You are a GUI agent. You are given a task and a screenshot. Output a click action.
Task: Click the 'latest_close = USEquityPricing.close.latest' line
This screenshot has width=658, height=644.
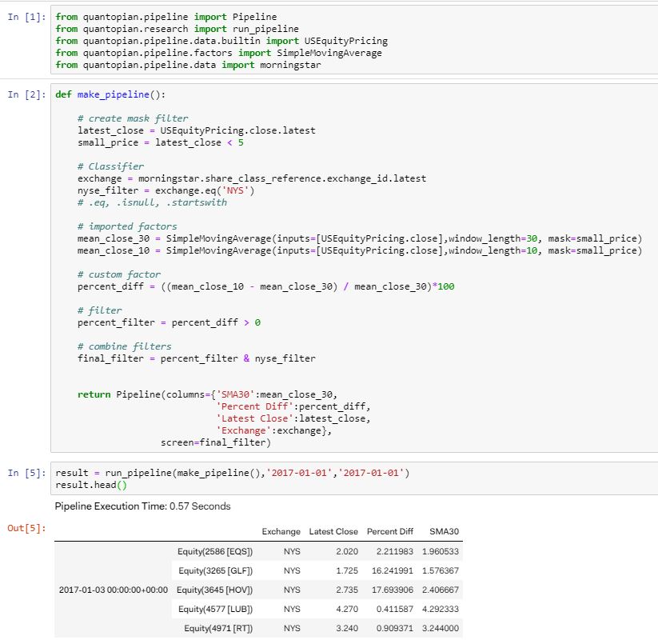(x=197, y=130)
